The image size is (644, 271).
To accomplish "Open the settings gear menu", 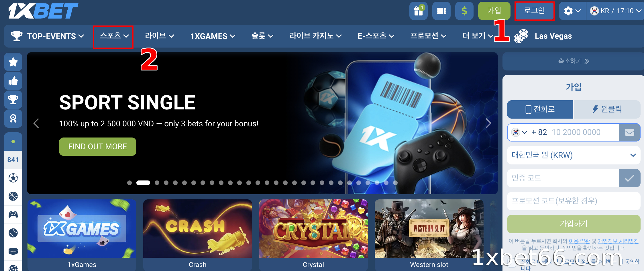I will [x=572, y=11].
